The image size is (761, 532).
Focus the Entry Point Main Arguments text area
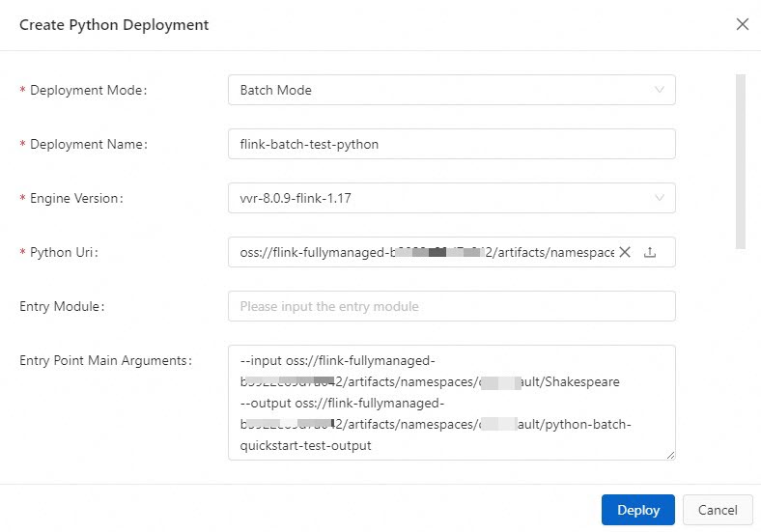[x=451, y=403]
